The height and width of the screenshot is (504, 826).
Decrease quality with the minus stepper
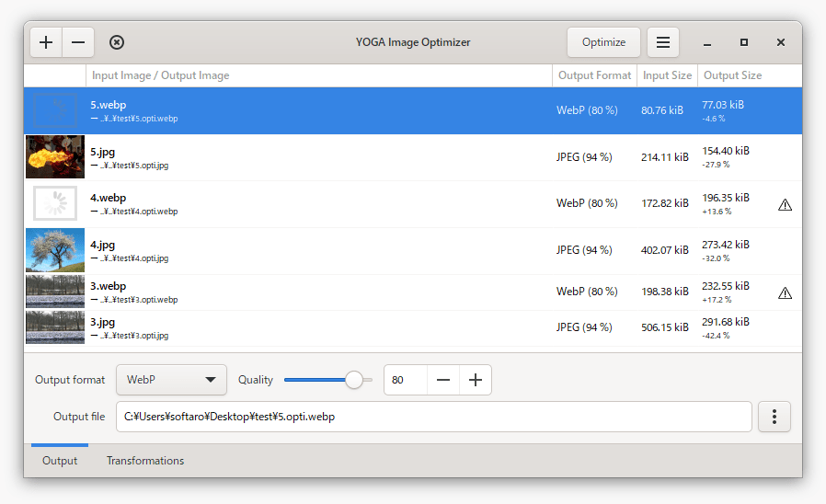(443, 380)
